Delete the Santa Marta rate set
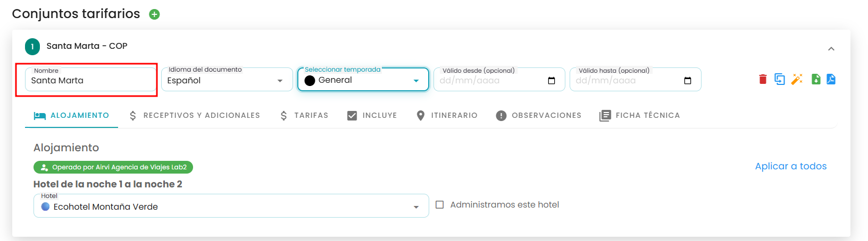This screenshot has height=241, width=868. (763, 79)
